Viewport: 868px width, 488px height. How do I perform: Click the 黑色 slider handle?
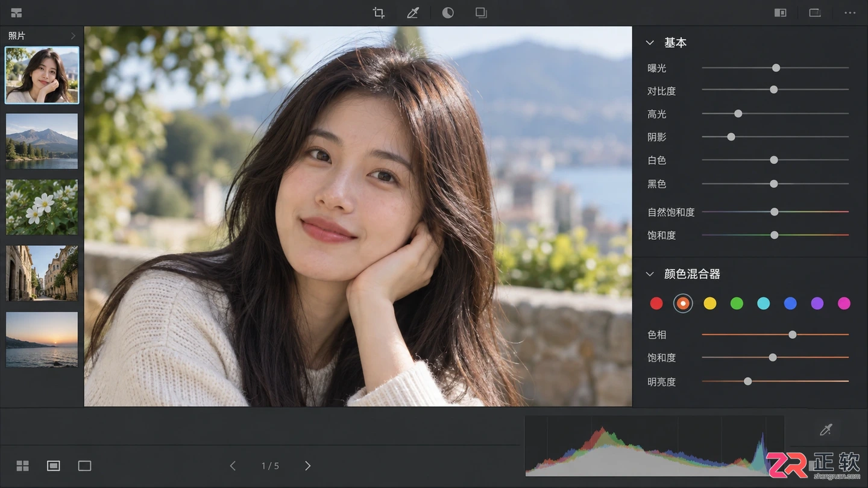coord(774,184)
